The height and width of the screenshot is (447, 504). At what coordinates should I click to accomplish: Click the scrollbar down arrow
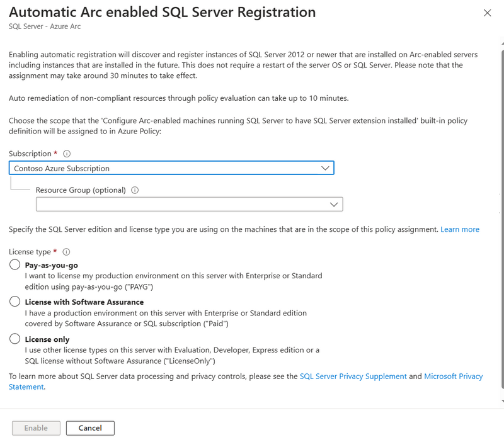pos(502,401)
